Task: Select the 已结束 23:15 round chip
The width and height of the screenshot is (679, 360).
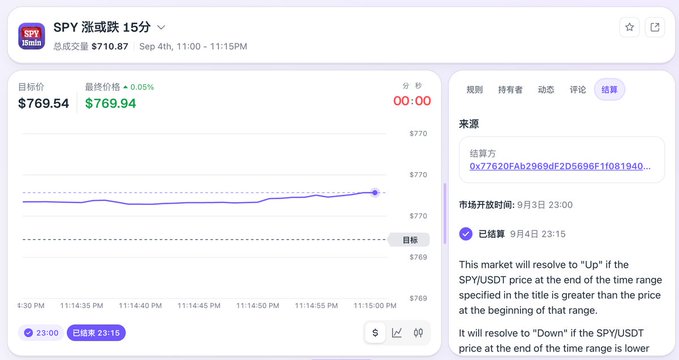Action: click(x=96, y=333)
